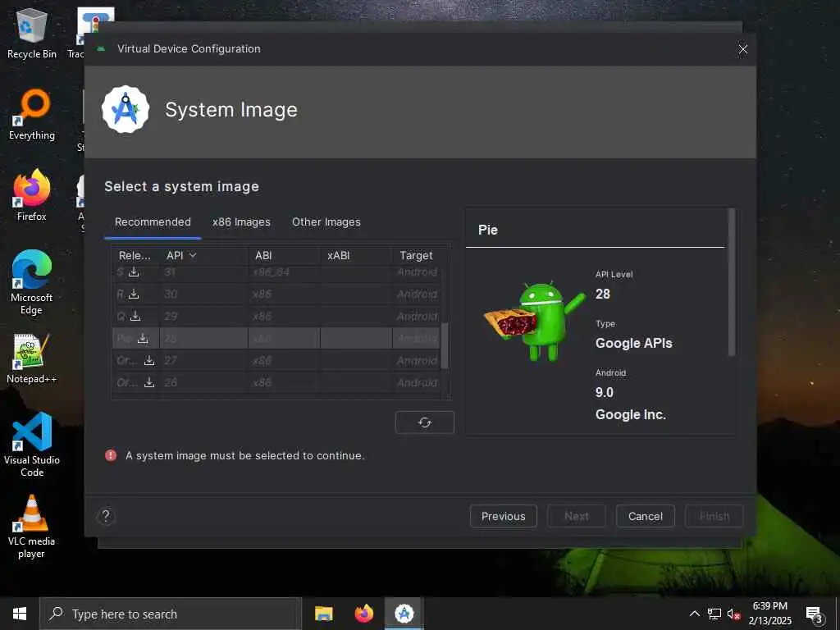Click the Previous button
The height and width of the screenshot is (630, 840).
(504, 516)
